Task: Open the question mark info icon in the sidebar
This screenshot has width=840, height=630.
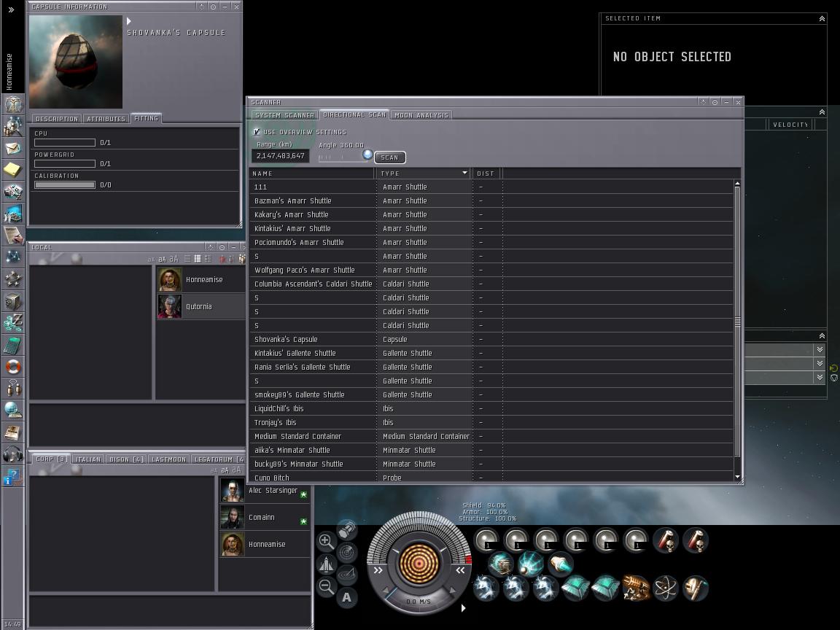Action: click(13, 476)
